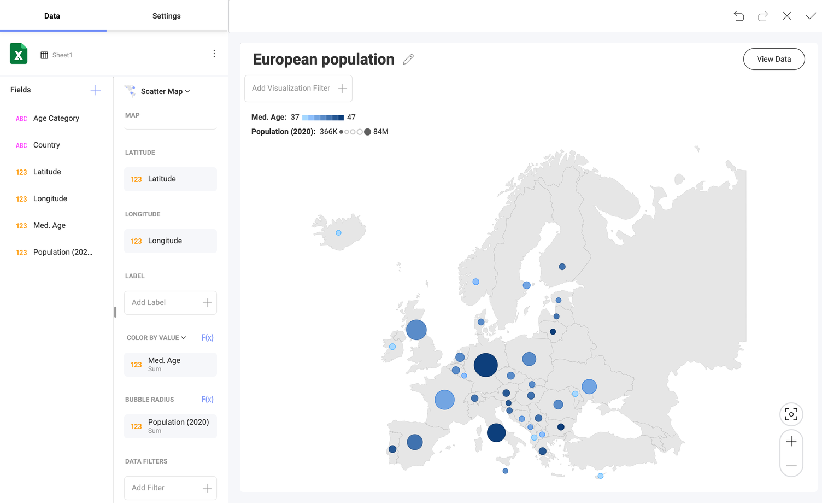Zoom in on the map
The width and height of the screenshot is (822, 504).
click(791, 442)
